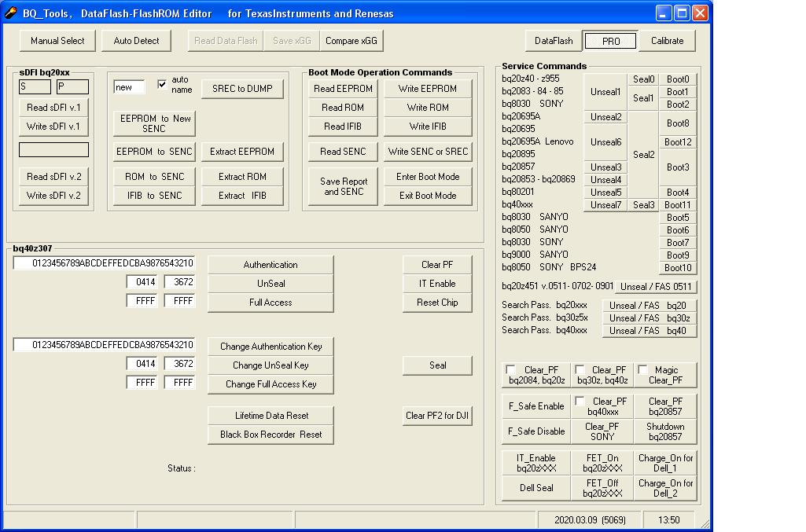
Task: Click Unseal / FAS 0511 button
Action: [x=655, y=287]
